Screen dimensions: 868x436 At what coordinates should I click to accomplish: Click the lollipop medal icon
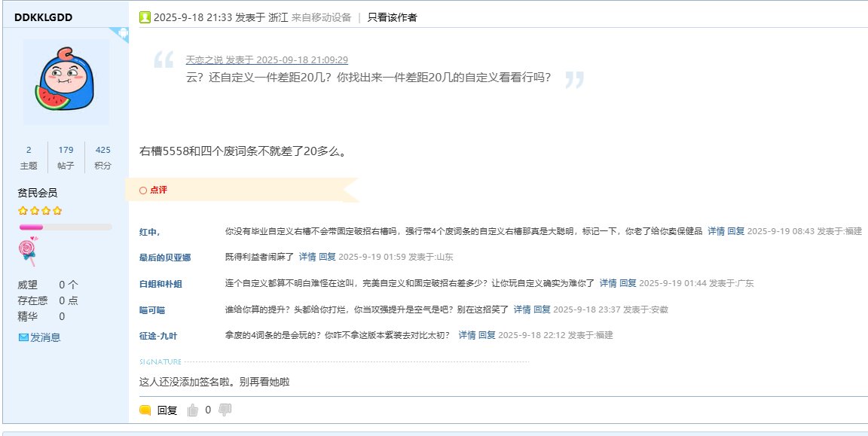point(29,252)
